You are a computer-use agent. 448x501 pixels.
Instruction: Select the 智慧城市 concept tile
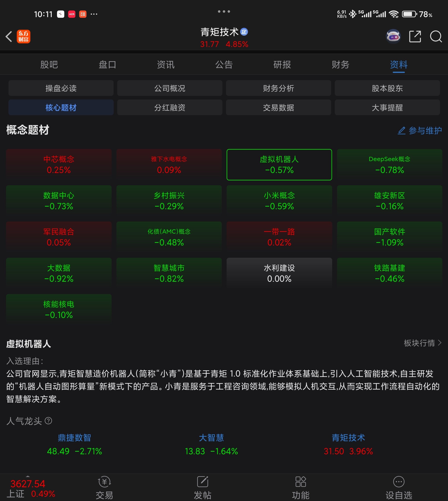pyautogui.click(x=169, y=273)
